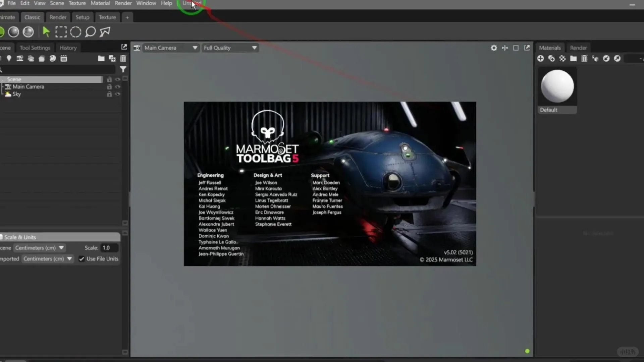
Task: Toggle visibility of the Sky object
Action: (118, 94)
